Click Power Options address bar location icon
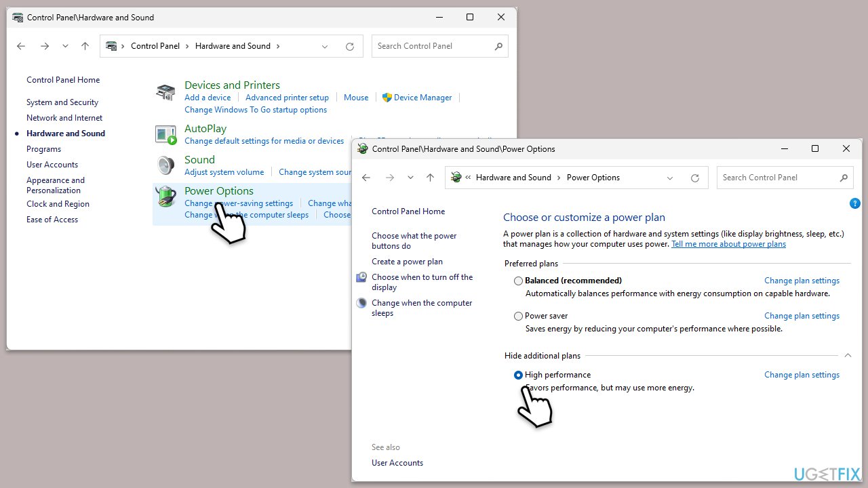 click(456, 178)
